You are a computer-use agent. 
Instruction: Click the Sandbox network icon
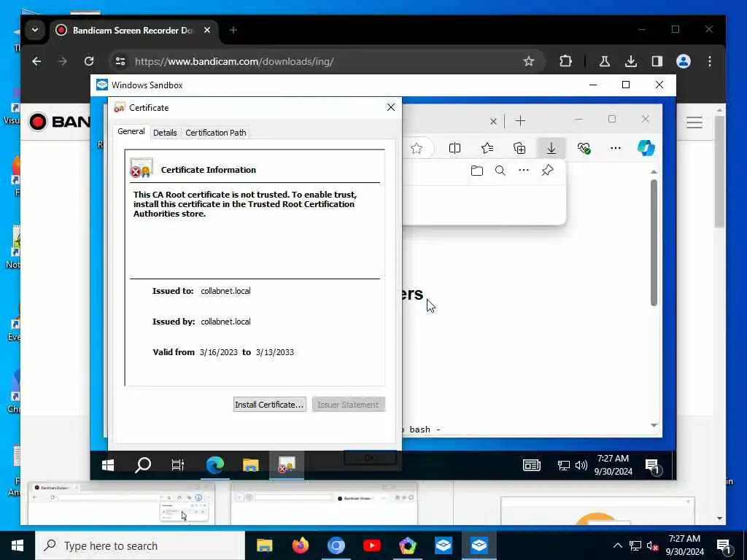coord(564,465)
